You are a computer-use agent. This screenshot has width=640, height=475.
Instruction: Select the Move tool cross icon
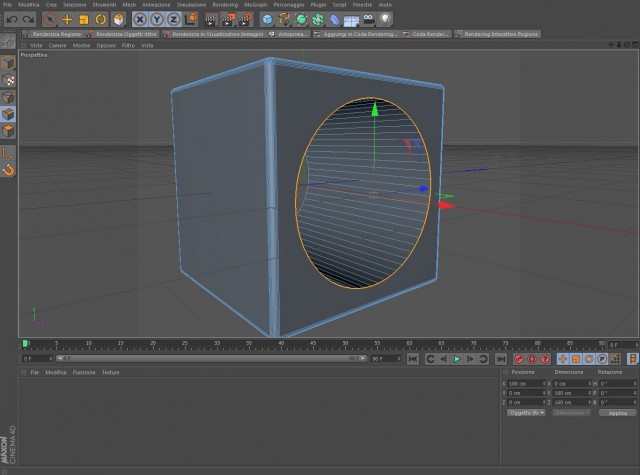coord(67,19)
